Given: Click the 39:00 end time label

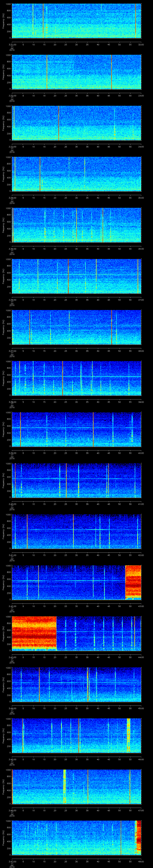Looking at the screenshot, I should click(141, 402).
